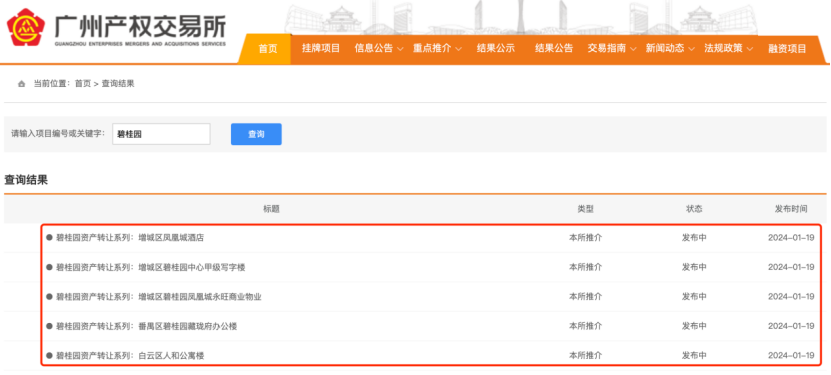Click the blue 查询 button

(256, 134)
